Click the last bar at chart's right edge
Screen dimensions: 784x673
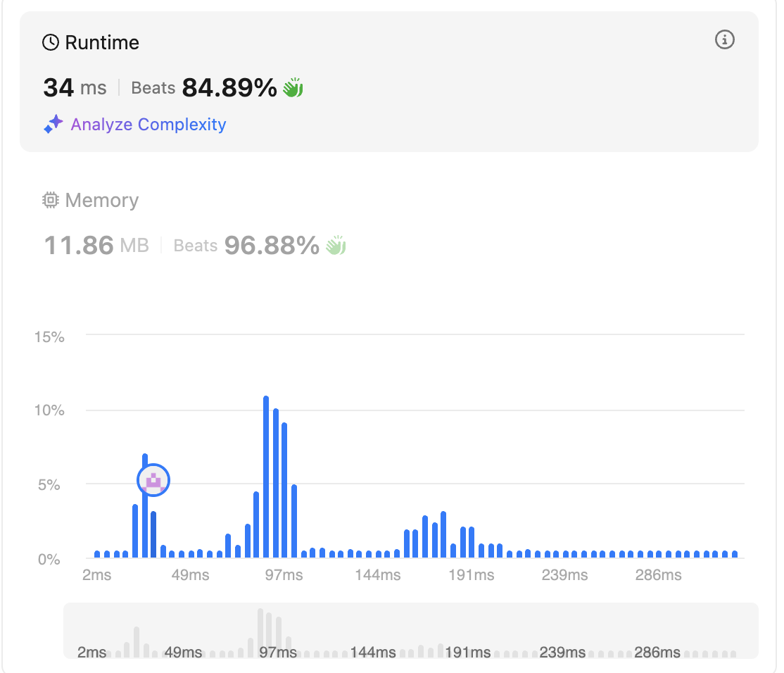pyautogui.click(x=735, y=554)
